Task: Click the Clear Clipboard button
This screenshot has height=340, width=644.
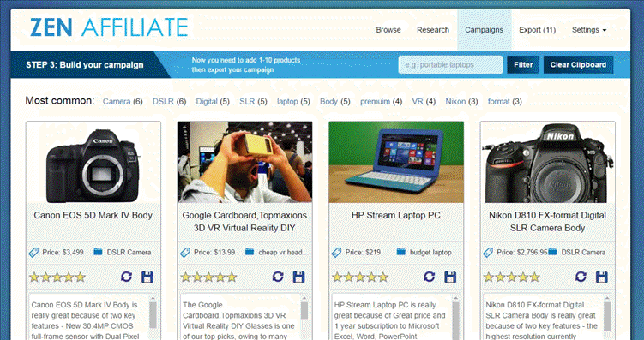Action: click(x=578, y=65)
